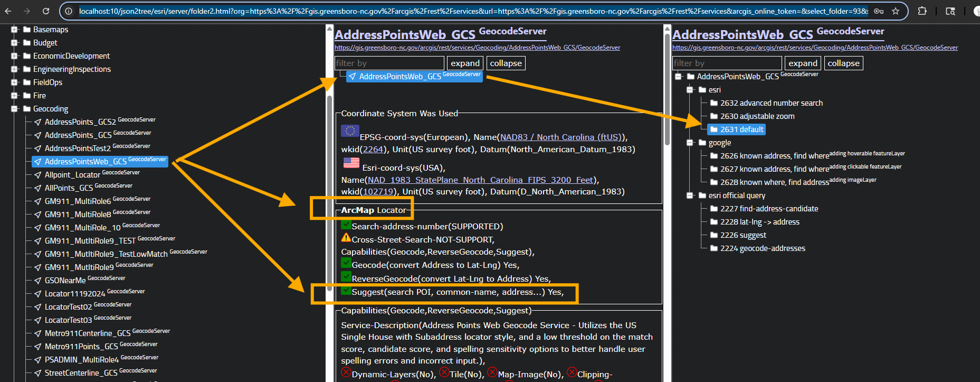Screen dimensions: 980x382
Task: Click the folder icon beside 2226 suggest
Action: 714,235
